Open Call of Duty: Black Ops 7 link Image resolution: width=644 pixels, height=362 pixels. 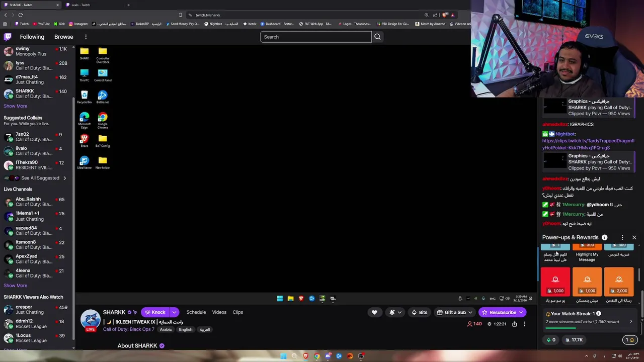tap(129, 329)
